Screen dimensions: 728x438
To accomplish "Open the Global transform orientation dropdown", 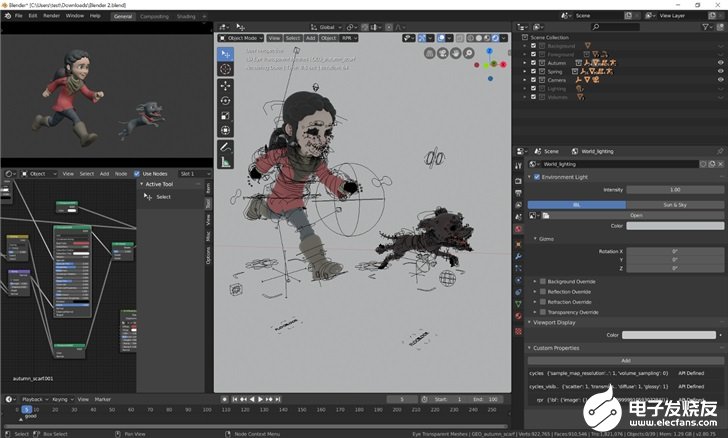I will [326, 27].
